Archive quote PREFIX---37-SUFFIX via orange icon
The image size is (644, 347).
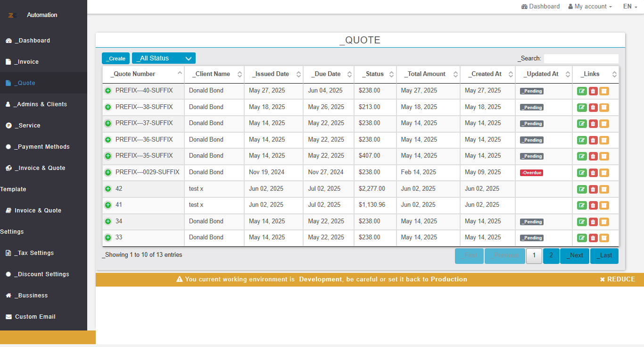604,124
